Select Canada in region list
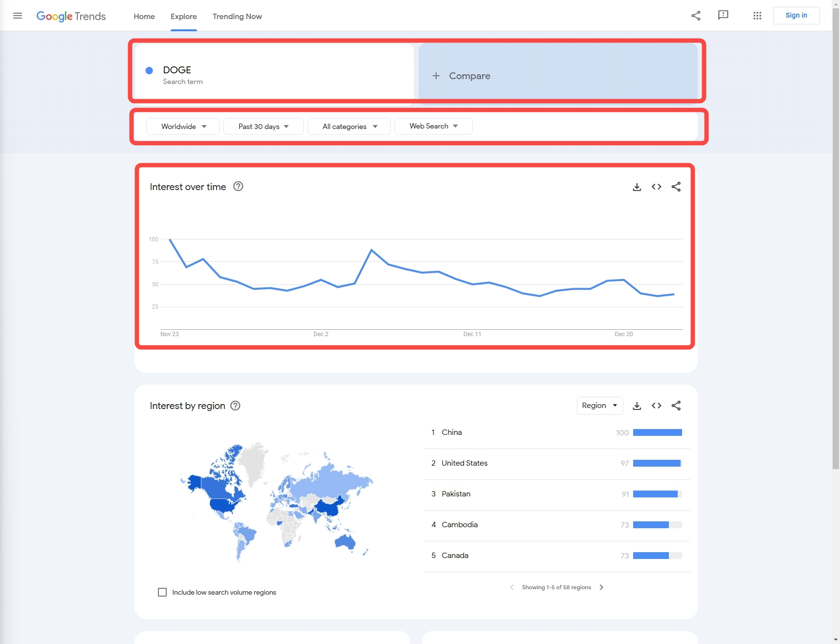840x644 pixels. tap(455, 556)
